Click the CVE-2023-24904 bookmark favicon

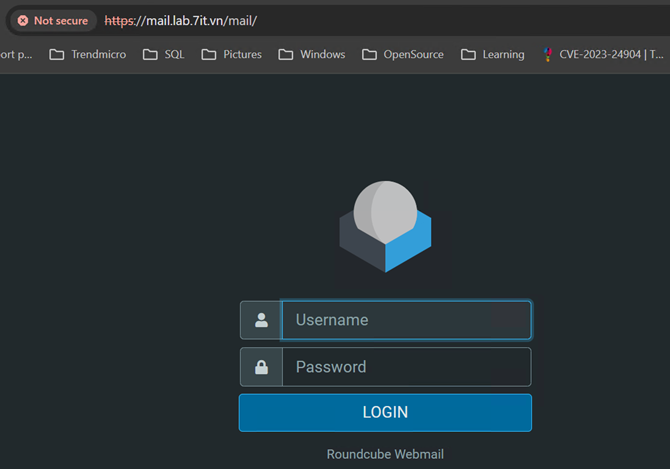pos(548,55)
